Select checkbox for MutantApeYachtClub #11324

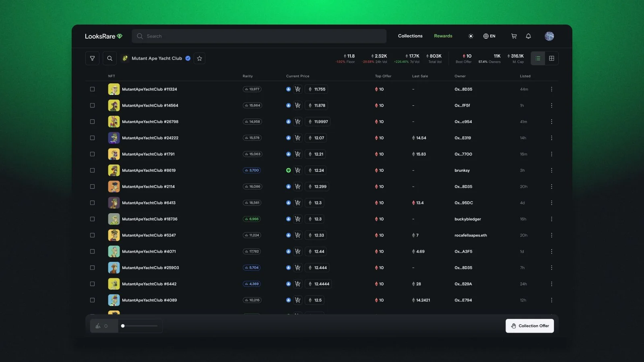92,89
